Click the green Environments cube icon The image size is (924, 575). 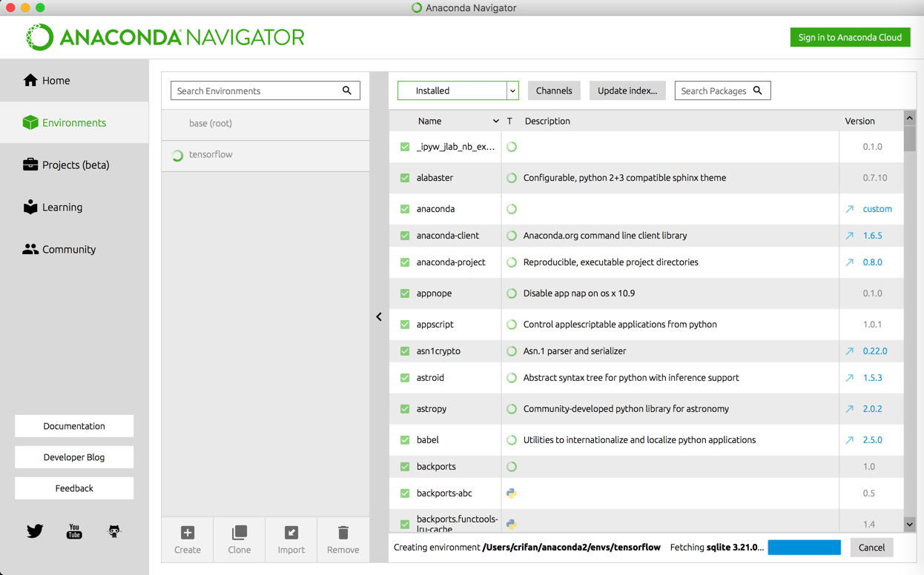pyautogui.click(x=30, y=122)
